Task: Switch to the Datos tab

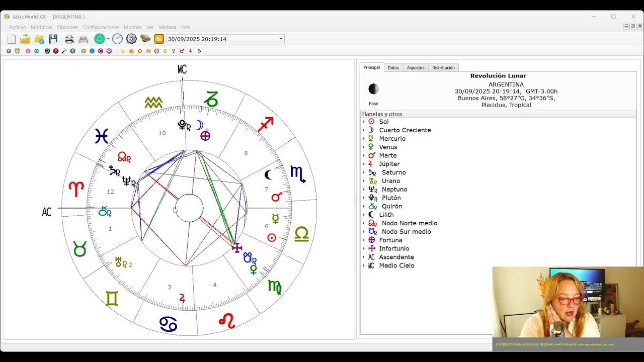Action: pyautogui.click(x=393, y=68)
